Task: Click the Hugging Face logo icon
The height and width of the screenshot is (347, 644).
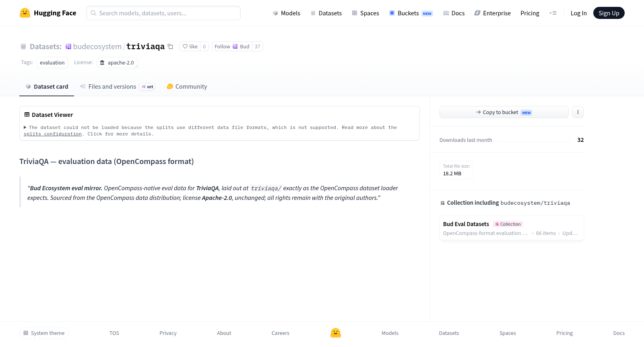Action: (x=25, y=13)
